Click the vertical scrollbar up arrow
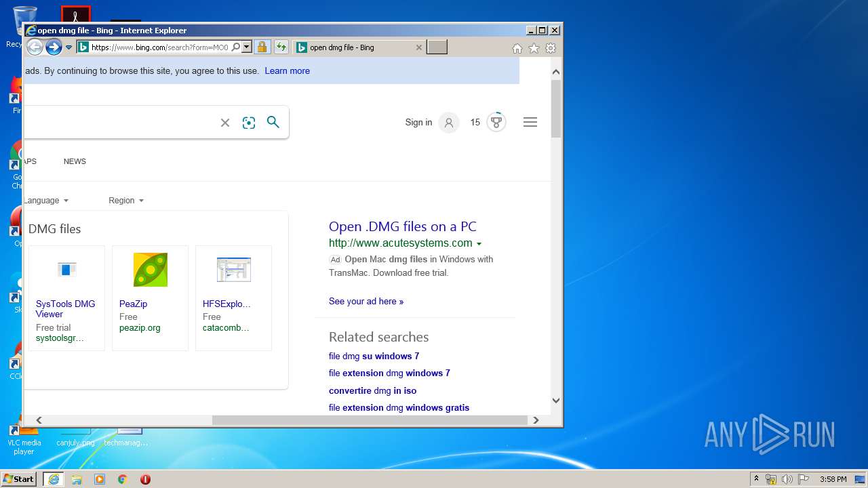The image size is (868, 488). click(x=556, y=71)
